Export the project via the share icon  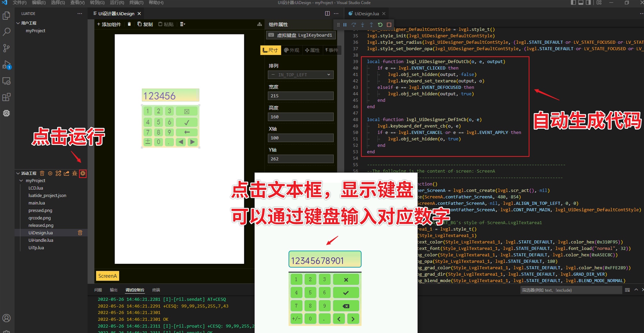point(66,173)
